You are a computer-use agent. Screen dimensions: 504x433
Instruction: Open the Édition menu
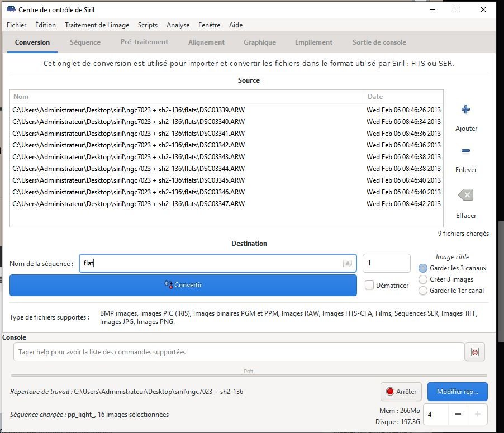coord(45,25)
